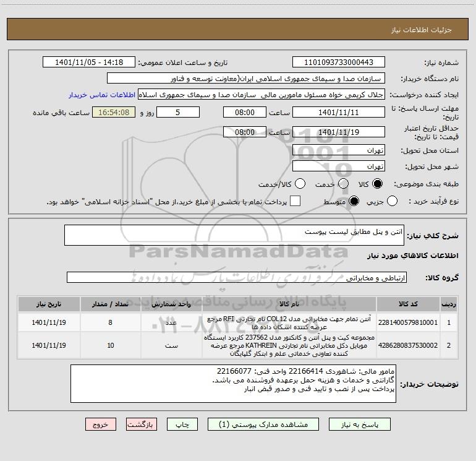Open attached documents مشاهده مدارک پیوستی (1)
The width and height of the screenshot is (476, 461).
[263, 424]
